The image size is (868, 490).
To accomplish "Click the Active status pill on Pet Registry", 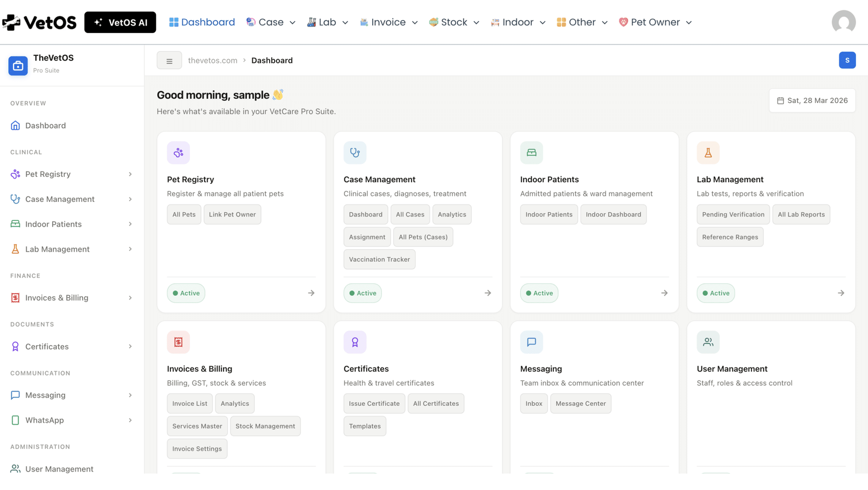I will click(186, 292).
